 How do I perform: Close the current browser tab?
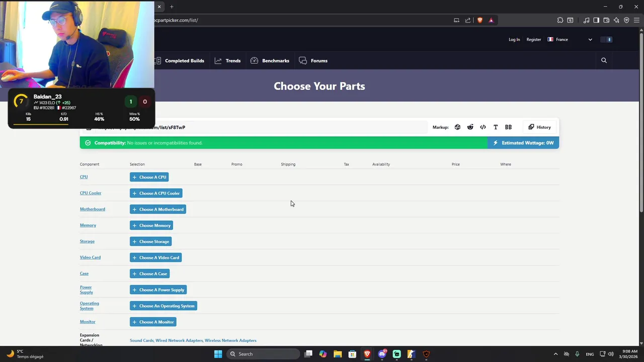click(159, 7)
